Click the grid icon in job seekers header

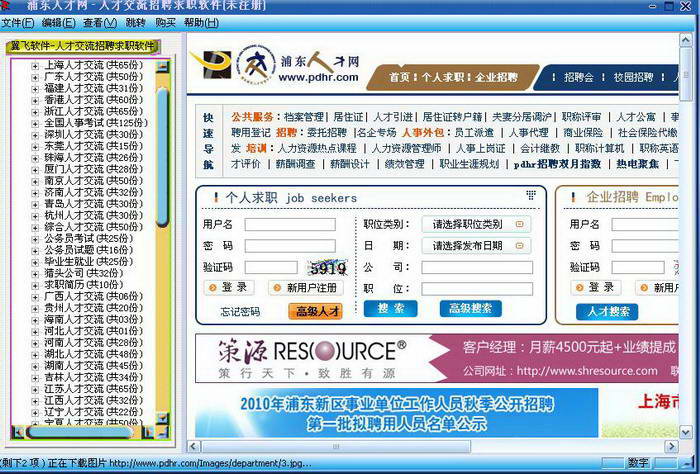click(x=531, y=195)
